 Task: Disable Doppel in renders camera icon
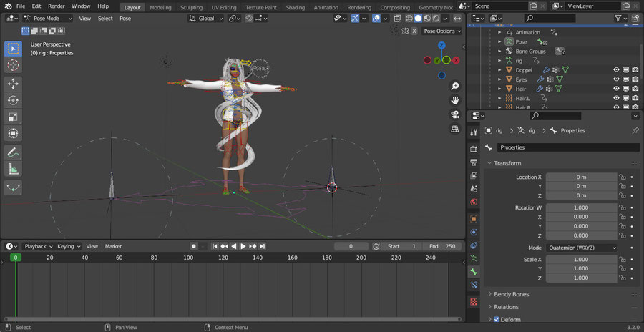(635, 70)
